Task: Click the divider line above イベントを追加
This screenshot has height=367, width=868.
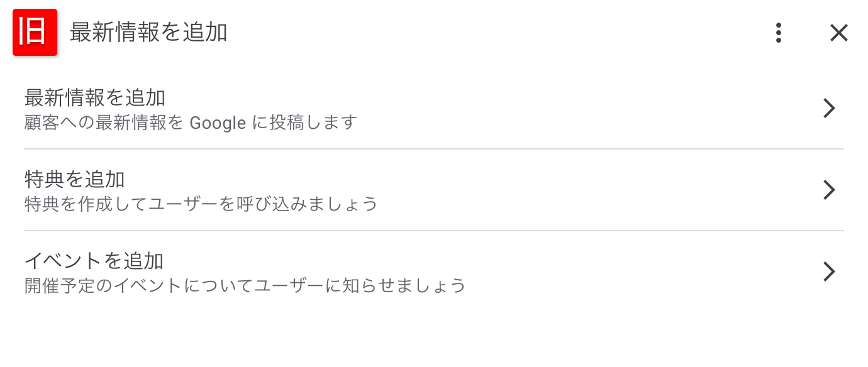Action: [434, 231]
